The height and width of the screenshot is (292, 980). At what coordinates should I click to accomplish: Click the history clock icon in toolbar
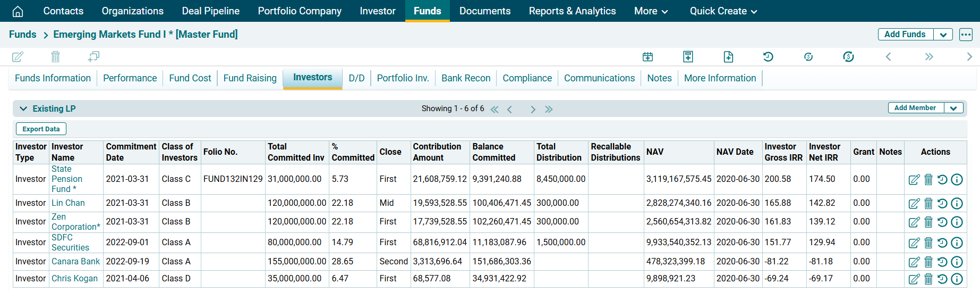(768, 56)
